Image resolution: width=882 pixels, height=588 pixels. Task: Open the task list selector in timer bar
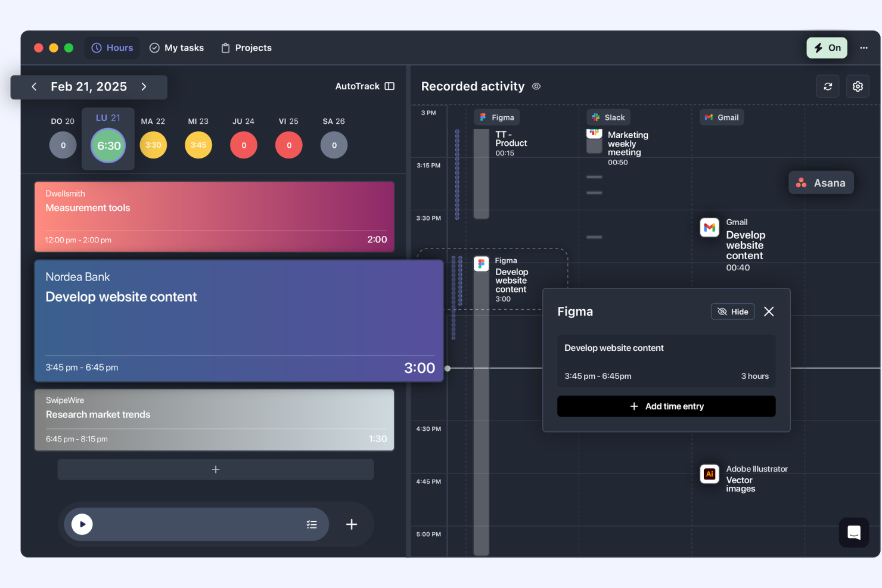[x=312, y=524]
